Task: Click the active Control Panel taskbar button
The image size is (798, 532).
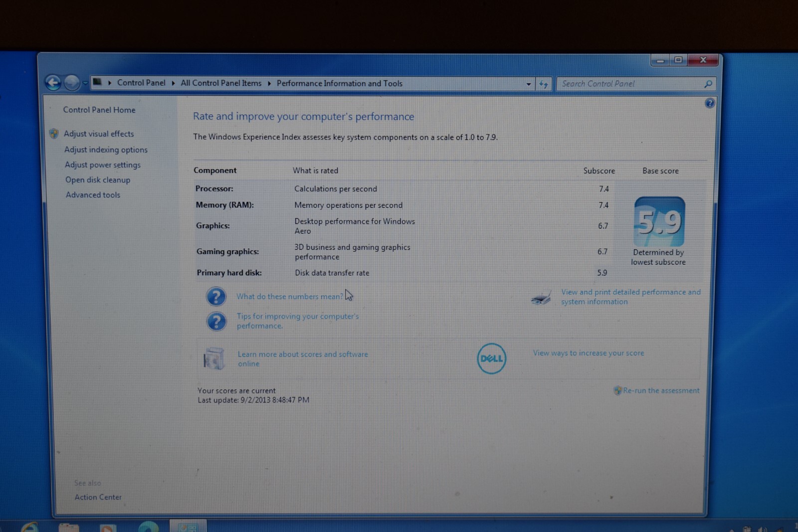Action: [x=188, y=526]
